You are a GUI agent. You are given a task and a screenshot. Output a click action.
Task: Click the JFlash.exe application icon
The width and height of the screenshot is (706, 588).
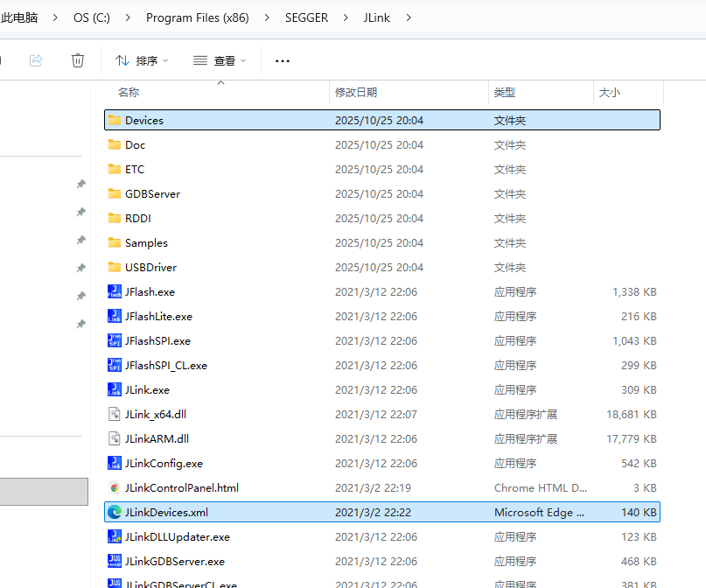pyautogui.click(x=115, y=291)
